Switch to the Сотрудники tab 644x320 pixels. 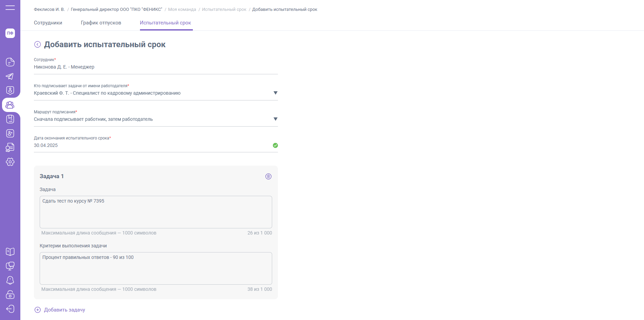[x=48, y=23]
